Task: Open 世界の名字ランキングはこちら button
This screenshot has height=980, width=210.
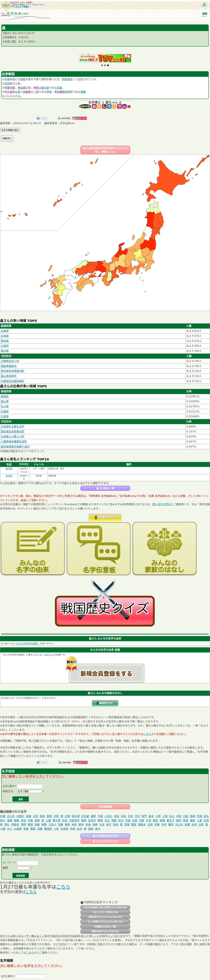Action: pos(105,931)
